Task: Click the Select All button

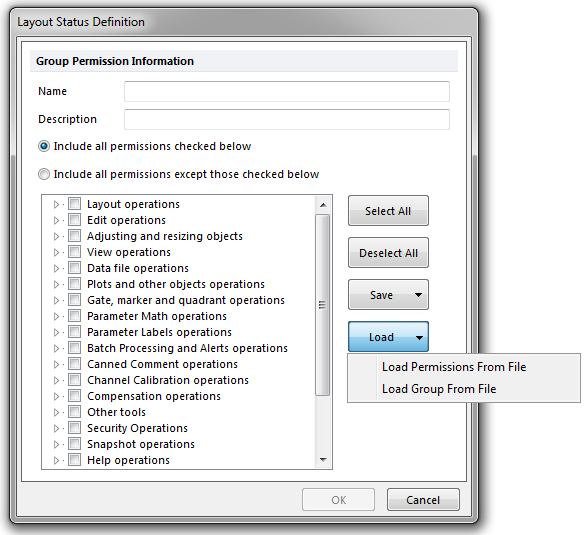Action: point(388,211)
